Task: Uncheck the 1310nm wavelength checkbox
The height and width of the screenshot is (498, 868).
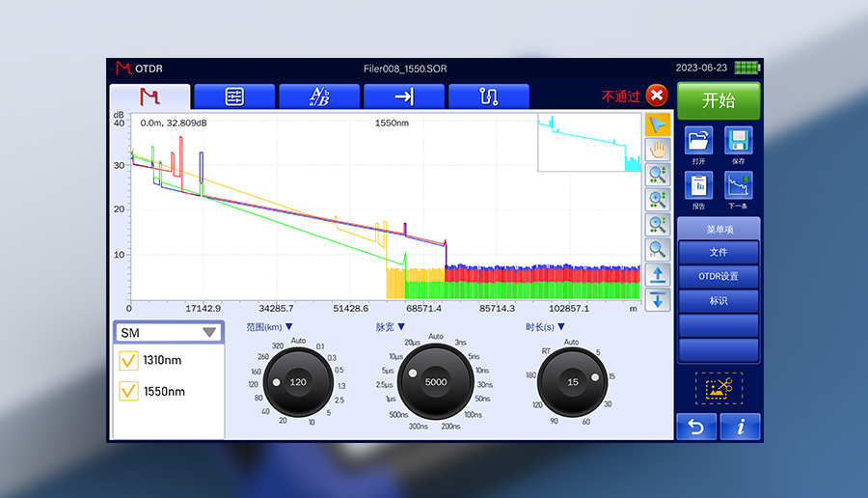Action: (x=128, y=361)
